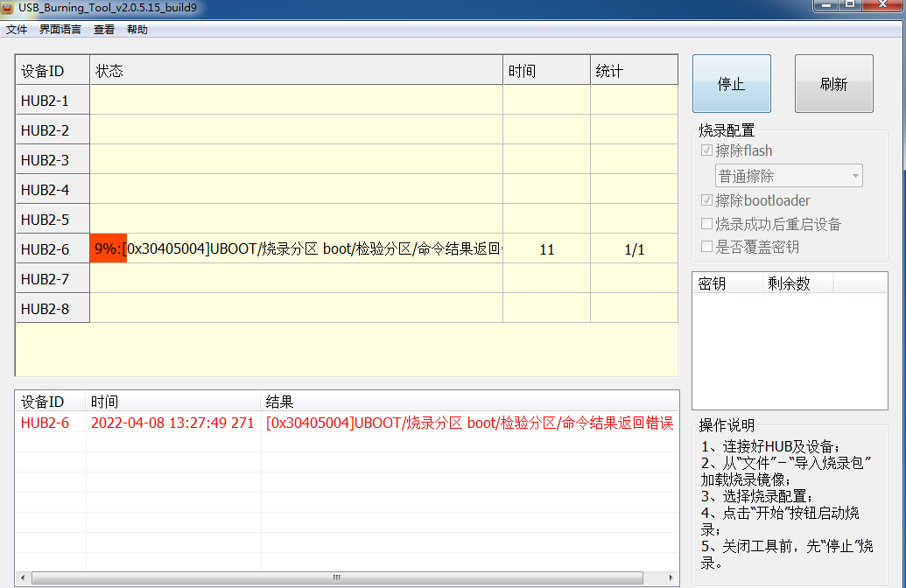Screen dimensions: 906x588
Task: Close the USB Burning Tool window
Action: pos(883,5)
